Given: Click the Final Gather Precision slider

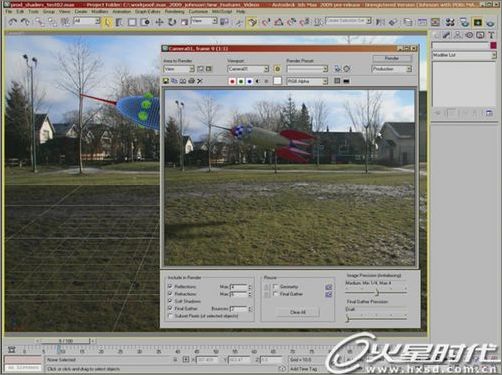Looking at the screenshot, I should 376,318.
